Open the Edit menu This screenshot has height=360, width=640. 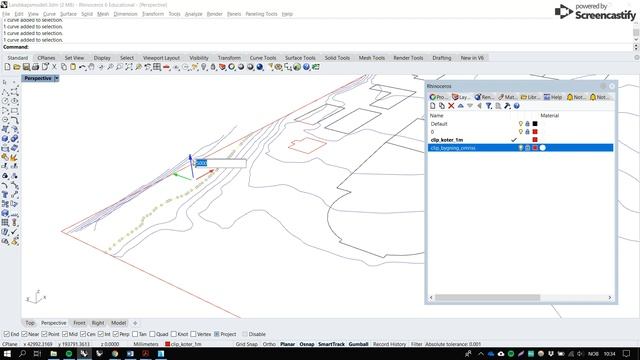(19, 14)
